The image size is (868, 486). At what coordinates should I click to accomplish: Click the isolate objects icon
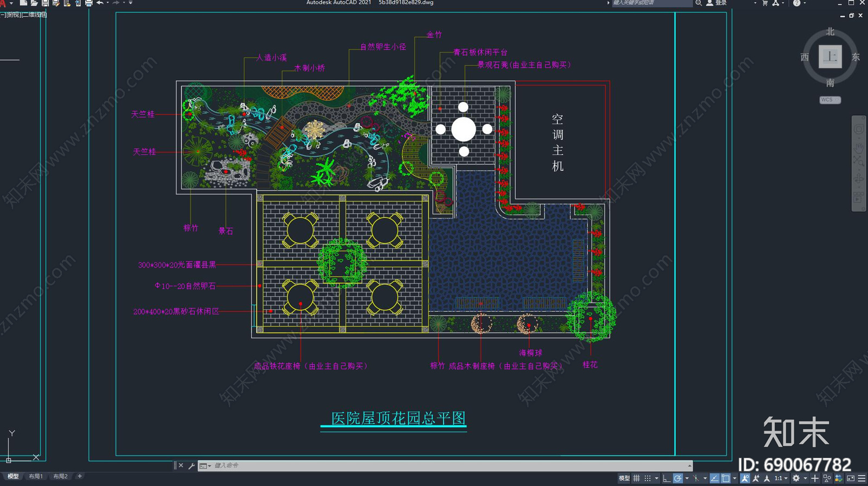(x=827, y=478)
